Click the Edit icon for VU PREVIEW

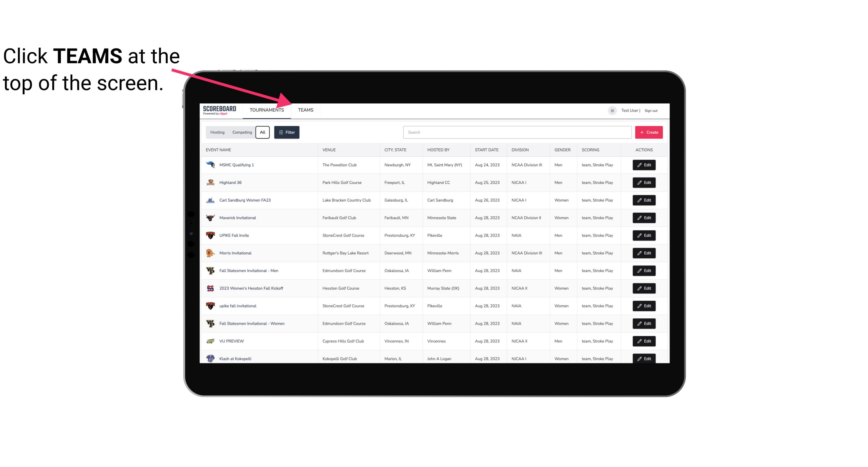tap(644, 340)
